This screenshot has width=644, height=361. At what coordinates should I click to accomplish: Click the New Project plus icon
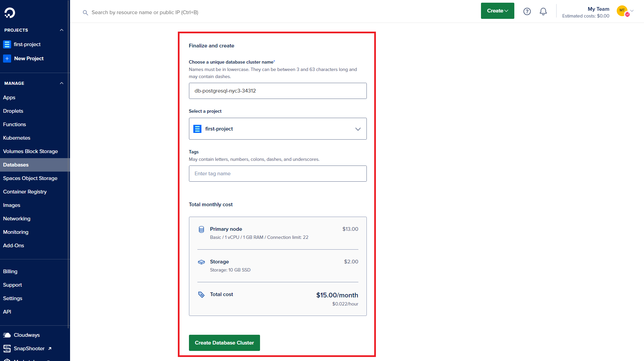click(x=7, y=59)
